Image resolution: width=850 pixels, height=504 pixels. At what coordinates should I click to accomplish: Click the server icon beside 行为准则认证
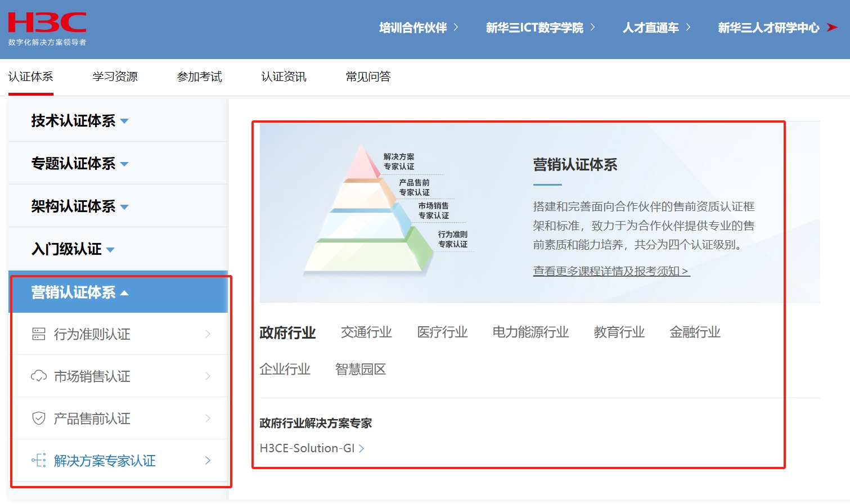[39, 334]
